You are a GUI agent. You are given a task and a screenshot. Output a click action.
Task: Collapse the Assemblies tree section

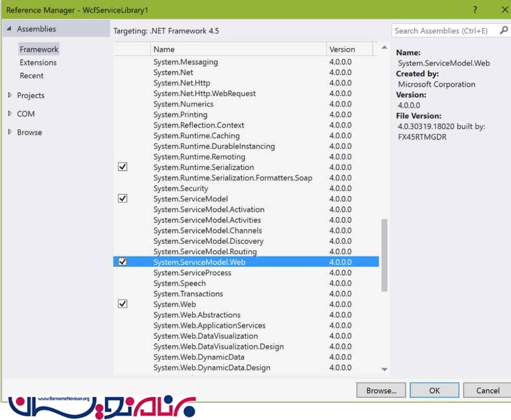click(x=9, y=29)
